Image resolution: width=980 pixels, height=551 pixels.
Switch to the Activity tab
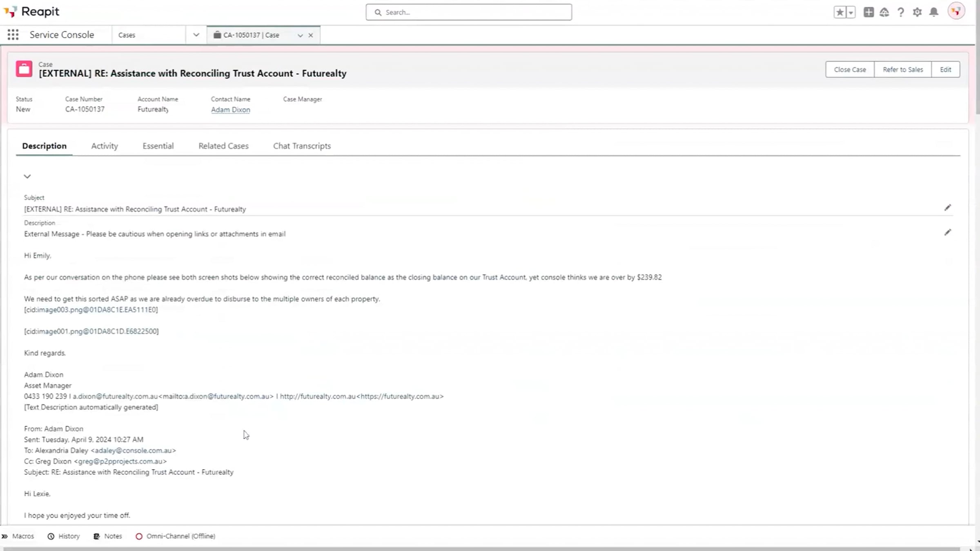[105, 146]
